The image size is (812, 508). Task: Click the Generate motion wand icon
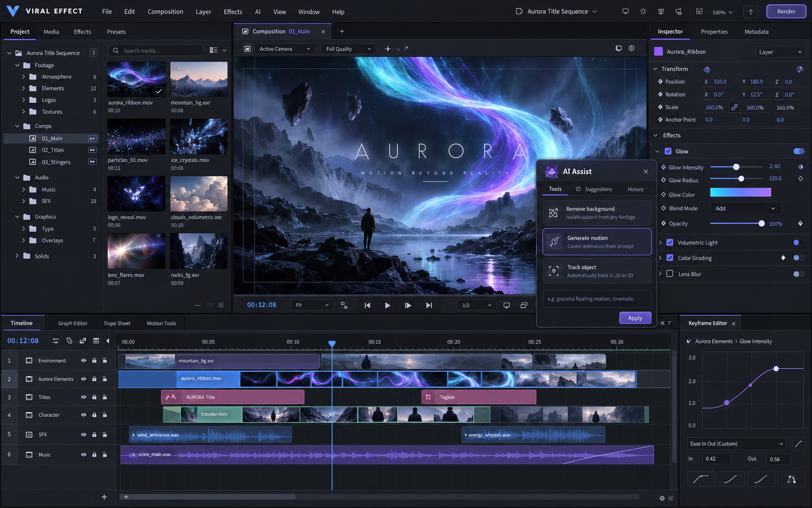[x=554, y=242]
